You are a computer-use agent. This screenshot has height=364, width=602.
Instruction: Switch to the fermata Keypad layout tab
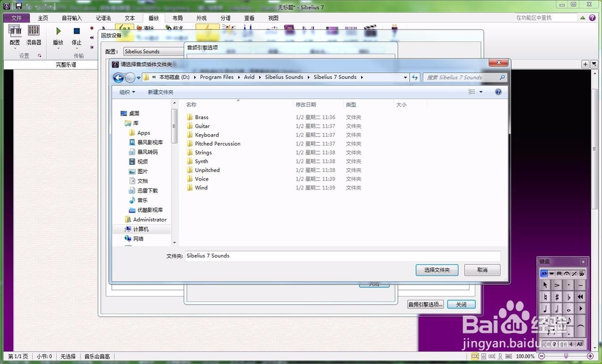(566, 274)
